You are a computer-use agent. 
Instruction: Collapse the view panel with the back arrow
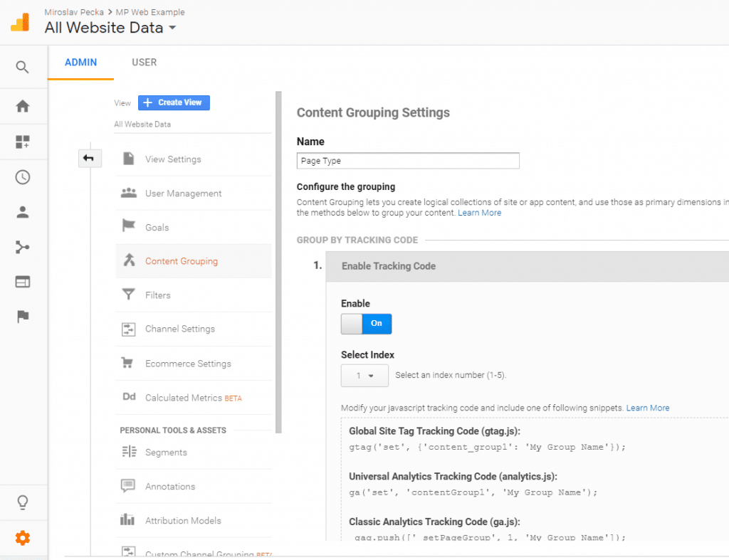[x=90, y=158]
